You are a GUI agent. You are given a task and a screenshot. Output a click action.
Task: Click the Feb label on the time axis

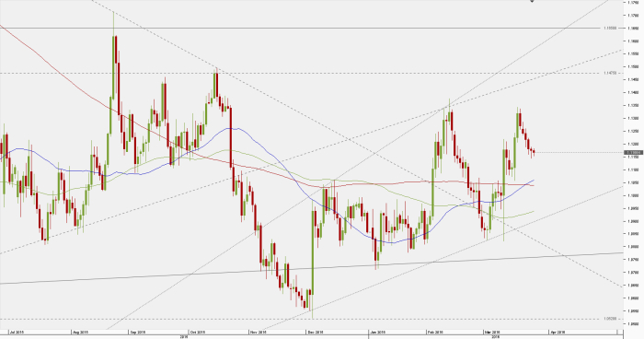click(x=435, y=332)
